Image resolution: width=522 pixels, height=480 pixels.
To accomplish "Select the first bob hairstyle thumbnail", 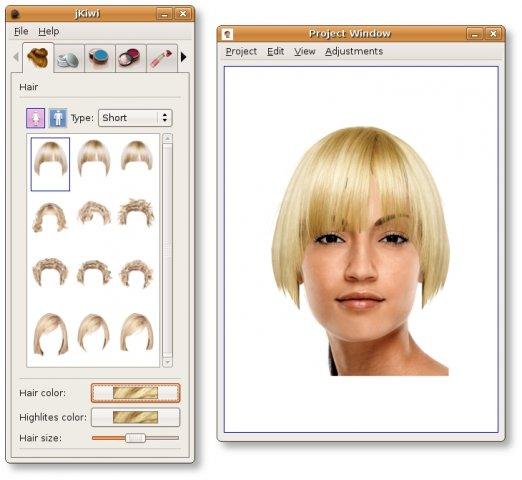I will 50,164.
